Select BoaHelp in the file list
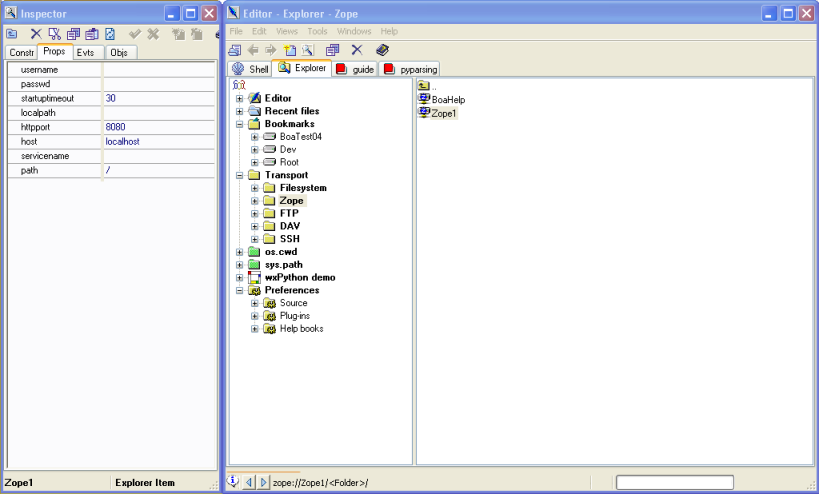The width and height of the screenshot is (819, 494). [x=448, y=100]
